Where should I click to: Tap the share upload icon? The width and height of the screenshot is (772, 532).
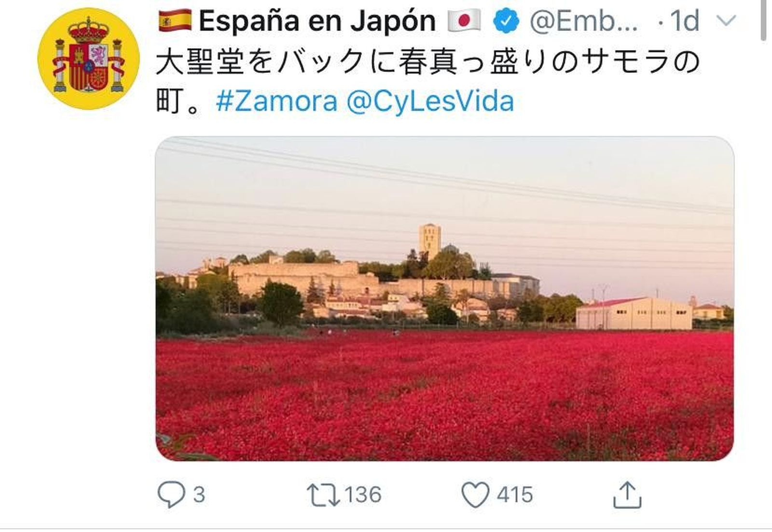pos(627,494)
